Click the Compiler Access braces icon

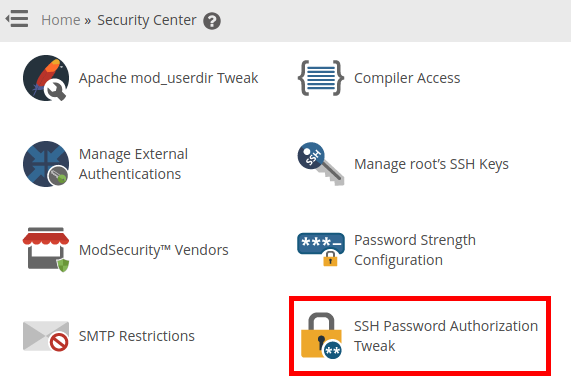(x=321, y=78)
